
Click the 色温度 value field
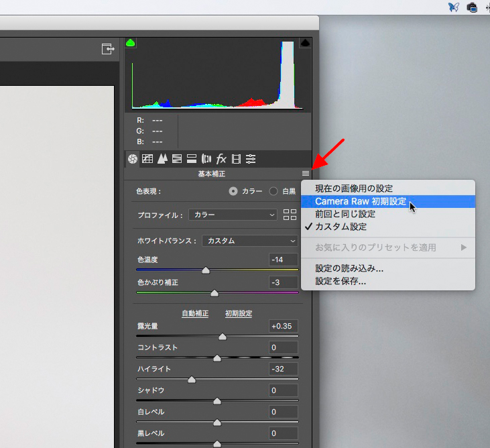[284, 260]
